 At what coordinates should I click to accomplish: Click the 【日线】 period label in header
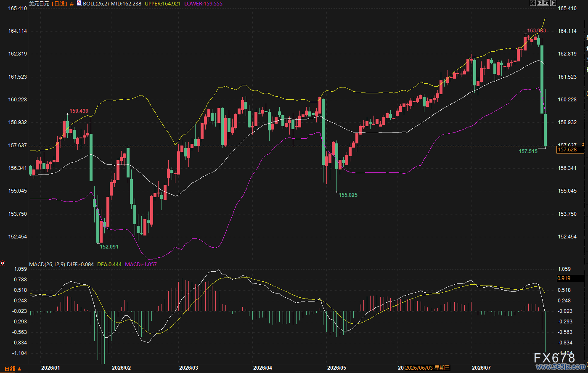(x=59, y=3)
